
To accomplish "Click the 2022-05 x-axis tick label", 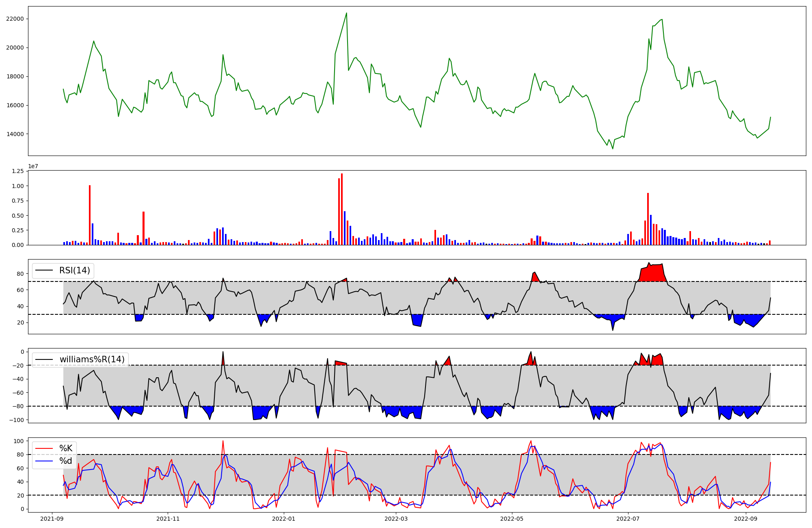I will click(x=512, y=519).
